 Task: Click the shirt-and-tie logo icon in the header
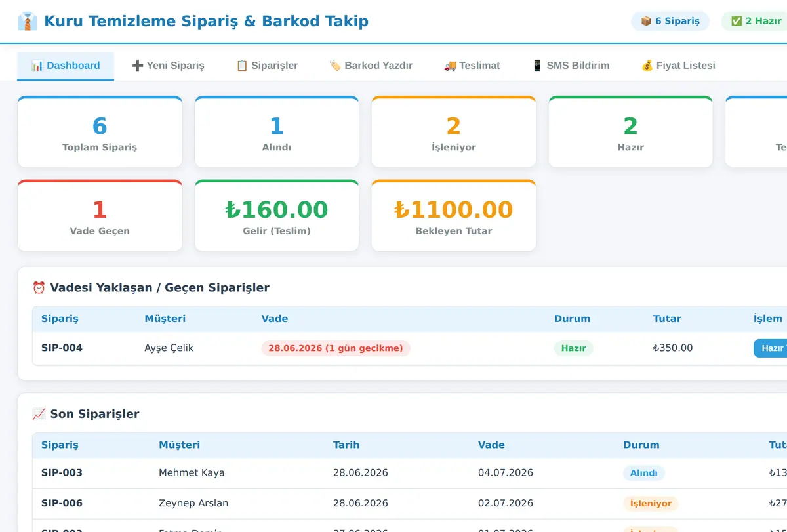pos(28,22)
